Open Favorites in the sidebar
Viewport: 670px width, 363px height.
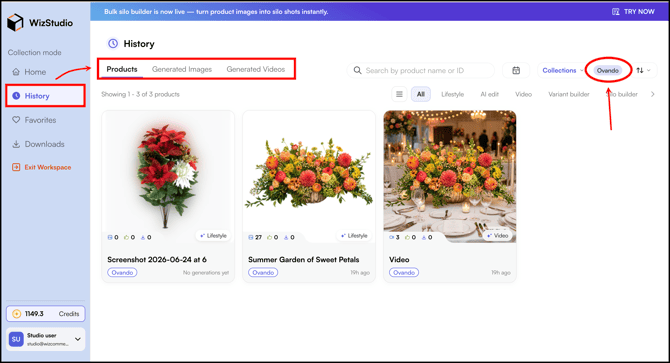point(34,120)
